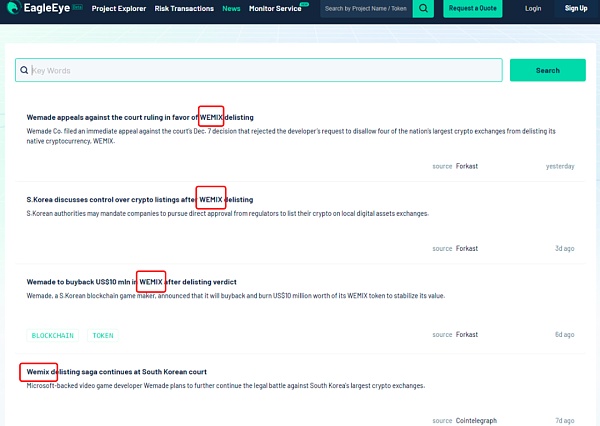Image resolution: width=600 pixels, height=426 pixels.
Task: Click the '6d ago' timestamp
Action: pos(564,335)
